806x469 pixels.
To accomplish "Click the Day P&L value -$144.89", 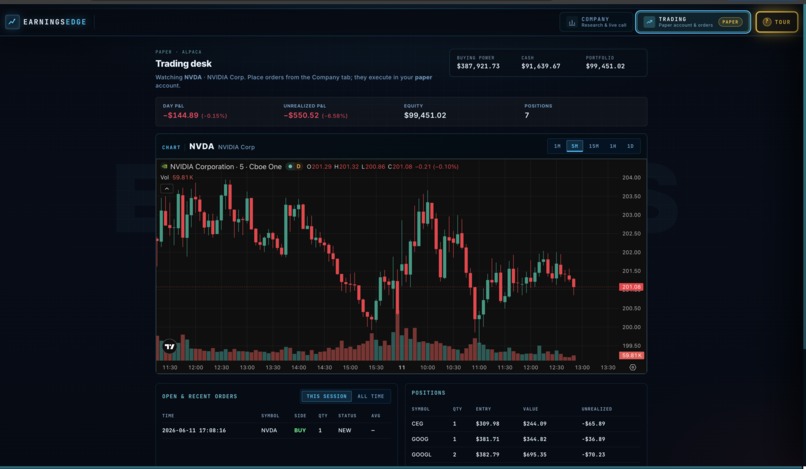I will point(180,115).
